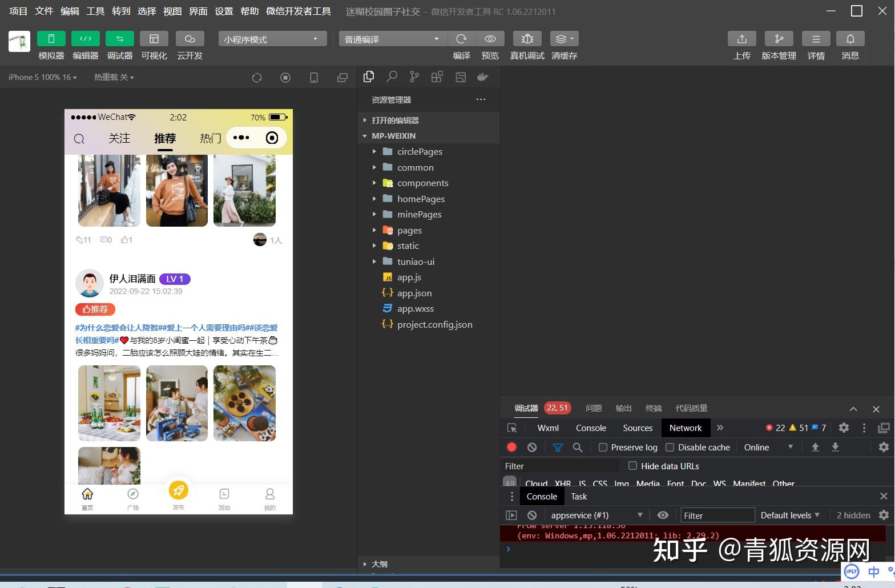
Task: Click the simulator stop record icon
Action: 285,78
